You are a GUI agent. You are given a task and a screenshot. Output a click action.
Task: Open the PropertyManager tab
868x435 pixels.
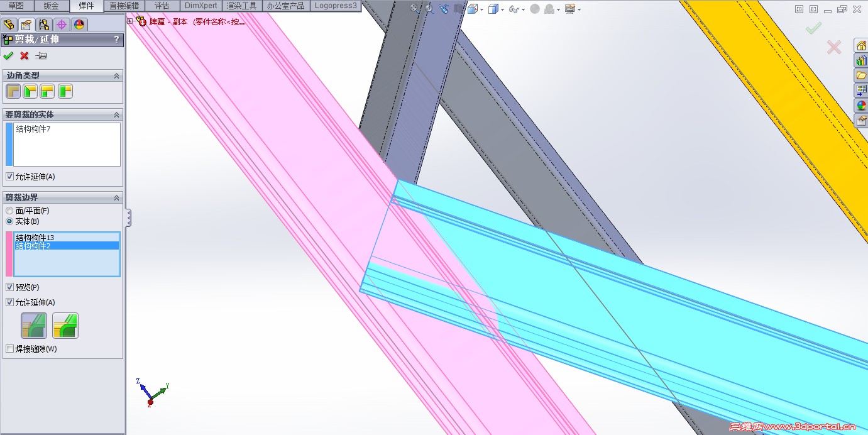click(x=26, y=25)
